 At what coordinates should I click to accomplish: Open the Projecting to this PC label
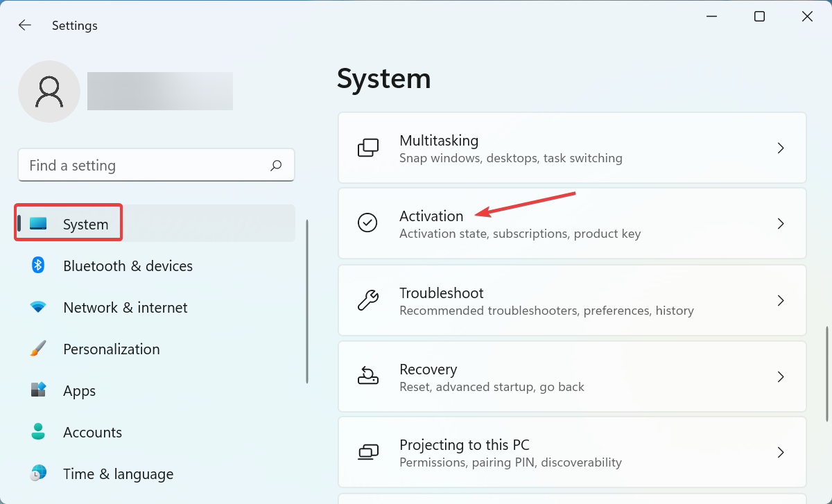pos(465,444)
